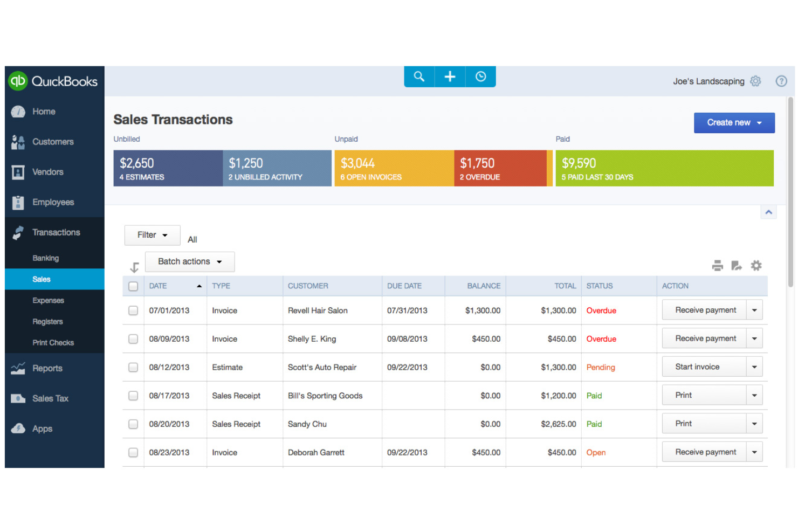This screenshot has width=798, height=532.
Task: Open the Reports section in sidebar
Action: (47, 368)
